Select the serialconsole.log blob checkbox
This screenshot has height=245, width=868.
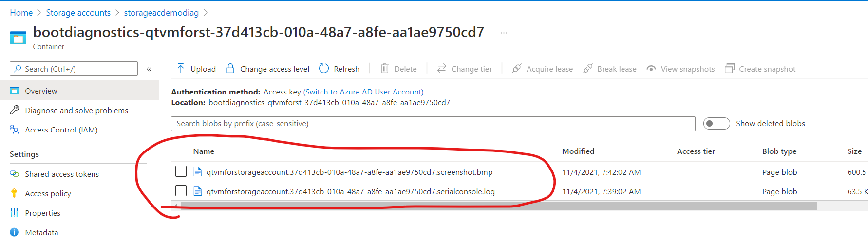(x=181, y=191)
